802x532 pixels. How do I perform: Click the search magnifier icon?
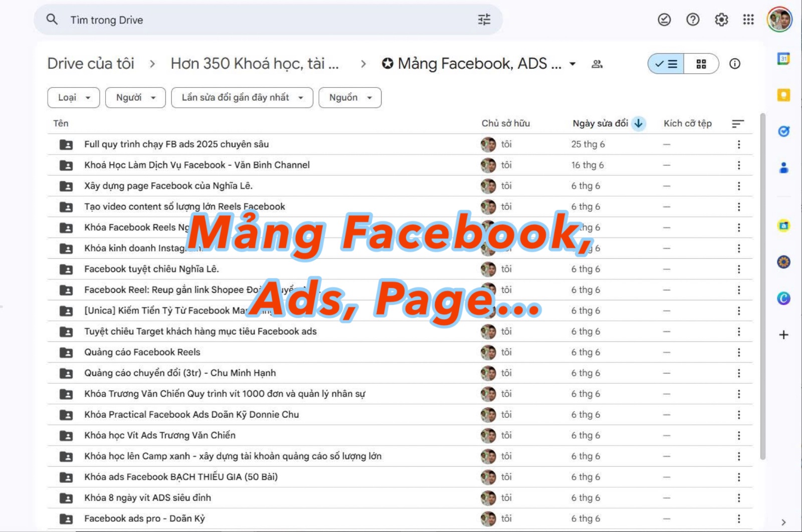pos(52,20)
